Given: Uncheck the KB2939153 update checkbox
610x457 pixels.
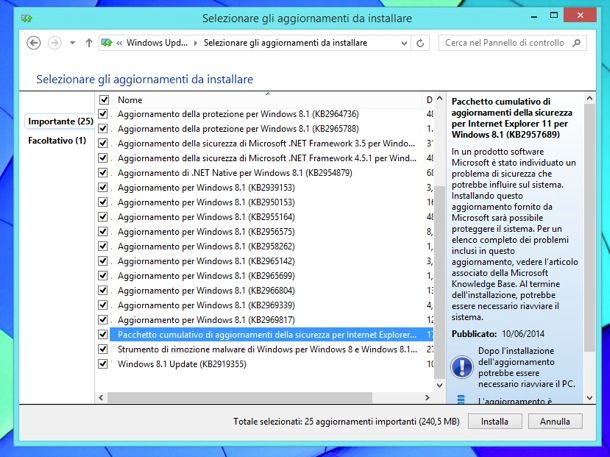Looking at the screenshot, I should click(103, 187).
